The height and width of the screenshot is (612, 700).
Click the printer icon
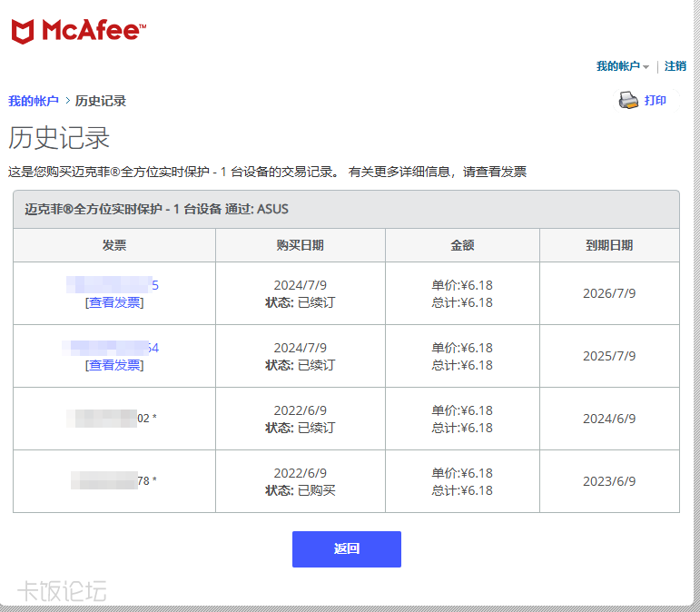(628, 101)
